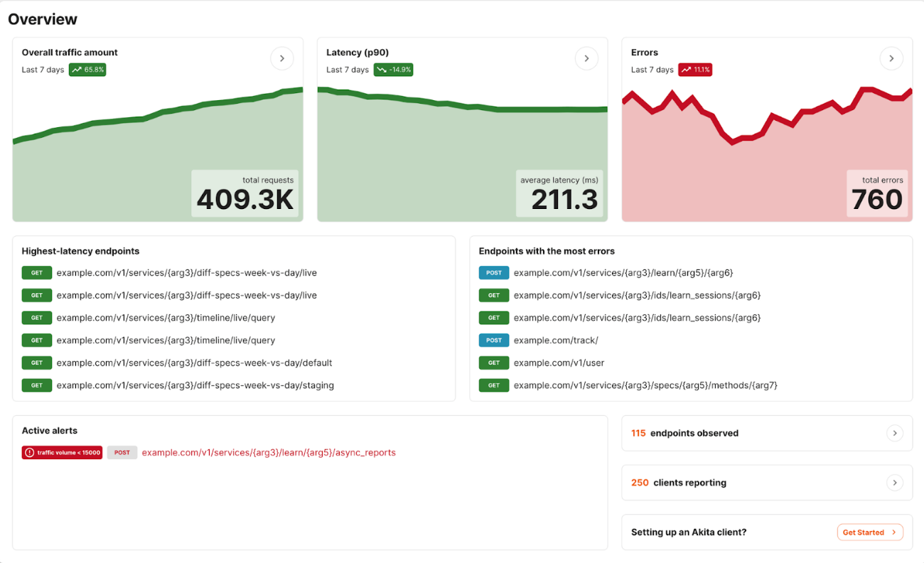Screen dimensions: 924x563
Task: Click the POST badge in the Active alerts row
Action: pyautogui.click(x=122, y=452)
